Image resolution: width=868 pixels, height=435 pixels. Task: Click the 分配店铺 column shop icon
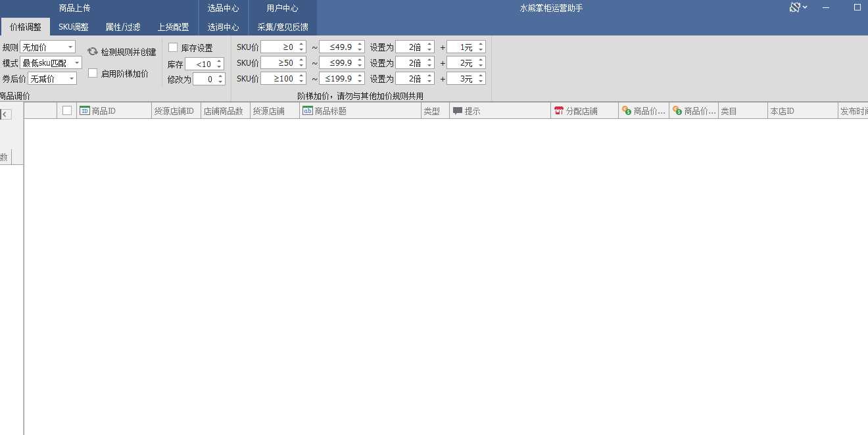[559, 111]
